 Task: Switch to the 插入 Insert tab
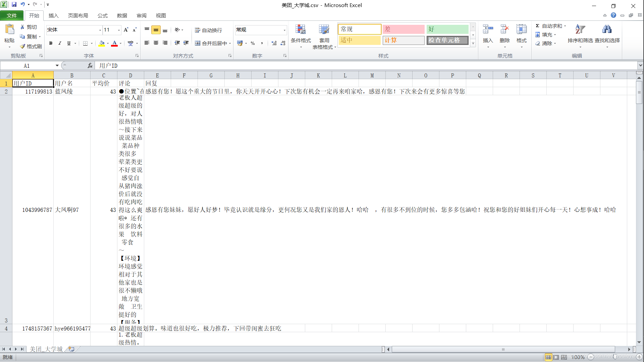point(53,15)
